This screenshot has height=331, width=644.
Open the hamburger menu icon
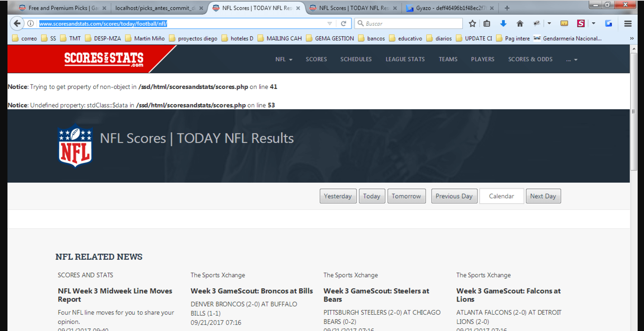[628, 24]
